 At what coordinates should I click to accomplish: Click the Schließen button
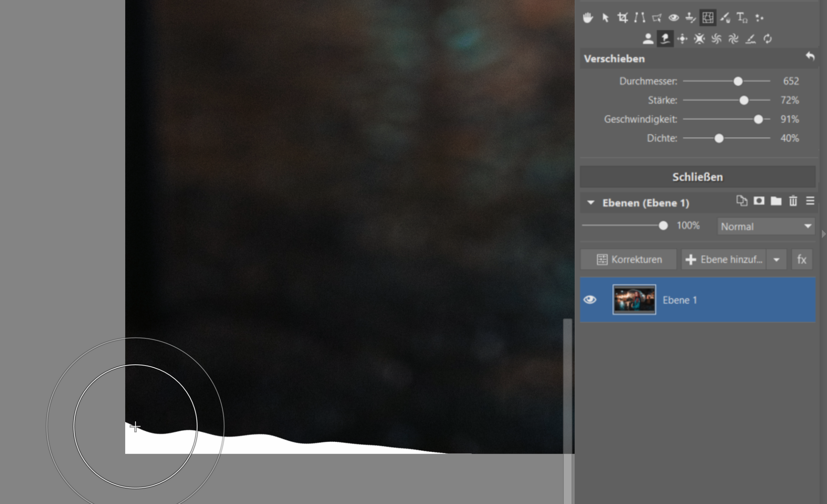click(x=697, y=177)
